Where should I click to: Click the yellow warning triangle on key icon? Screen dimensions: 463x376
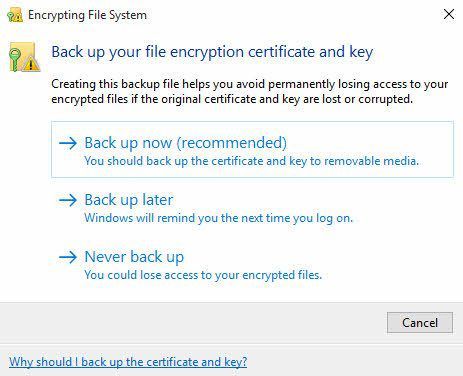coord(31,63)
